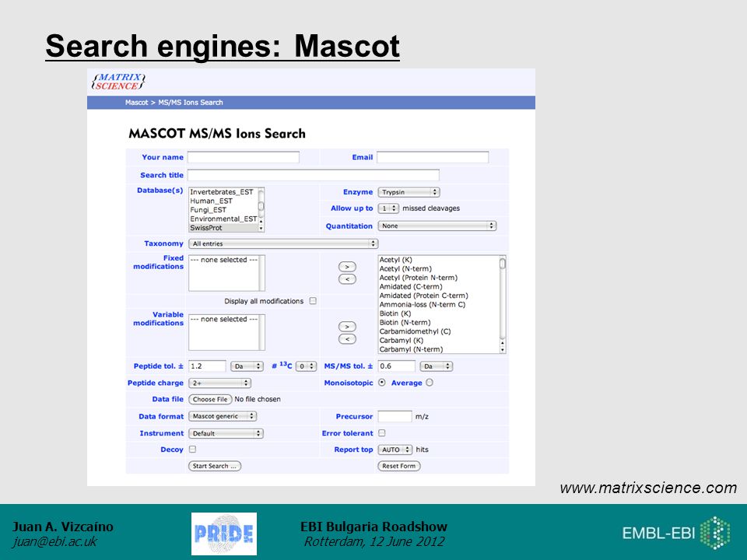
Task: Click the Matrix Science logo
Action: (x=118, y=82)
